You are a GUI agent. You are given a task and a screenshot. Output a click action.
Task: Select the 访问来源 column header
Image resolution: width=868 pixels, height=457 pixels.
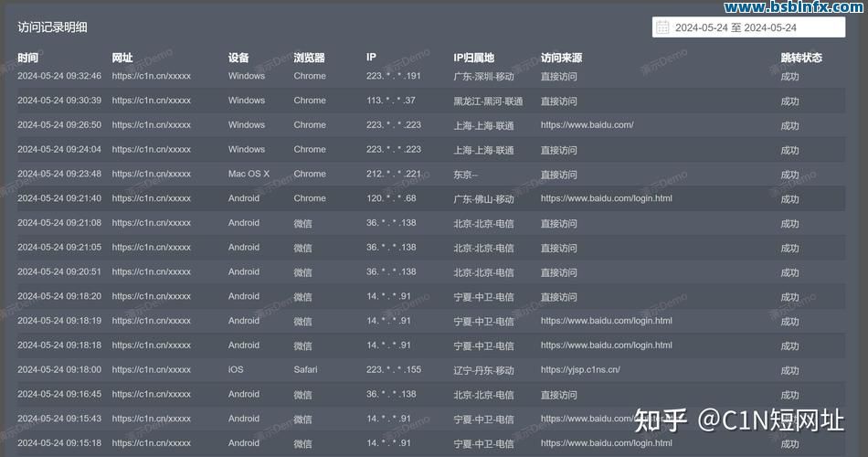pos(561,58)
